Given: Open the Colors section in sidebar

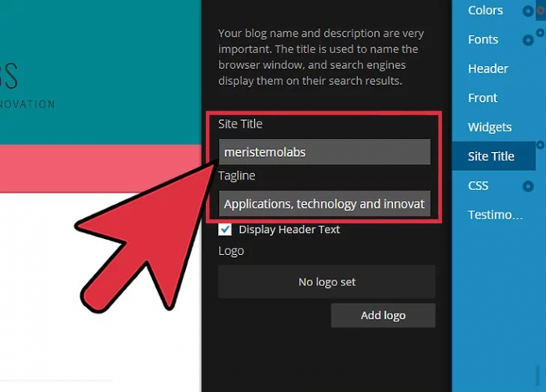Looking at the screenshot, I should [485, 10].
